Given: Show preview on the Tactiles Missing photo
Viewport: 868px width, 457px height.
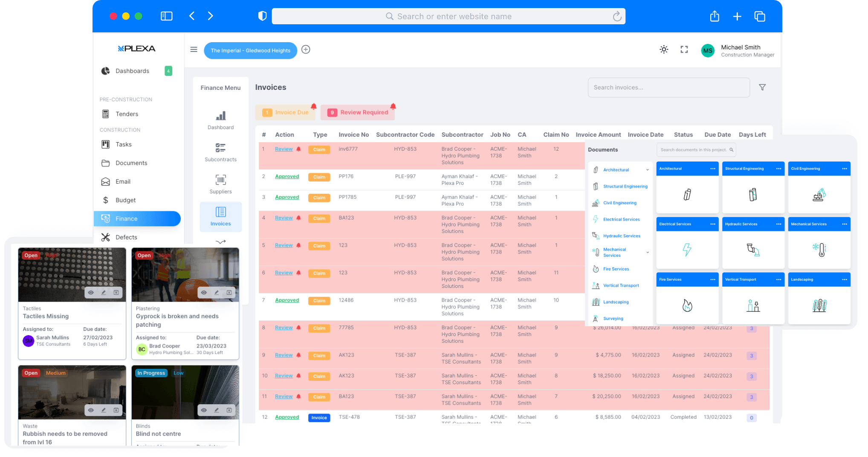Looking at the screenshot, I should 91,293.
